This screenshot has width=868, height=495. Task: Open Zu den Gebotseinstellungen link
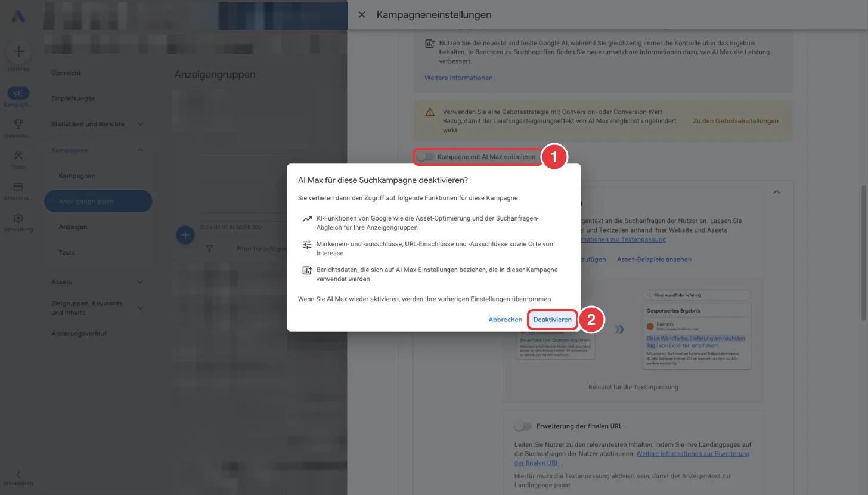click(x=736, y=121)
